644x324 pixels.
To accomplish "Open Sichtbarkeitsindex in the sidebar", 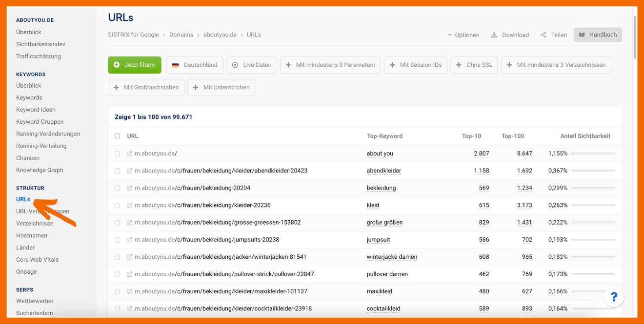I will [40, 44].
